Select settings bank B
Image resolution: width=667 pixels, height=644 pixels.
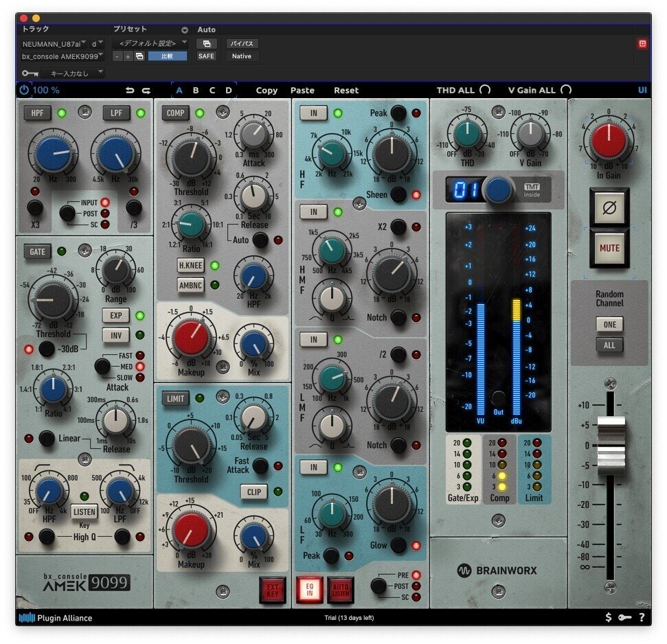[196, 90]
